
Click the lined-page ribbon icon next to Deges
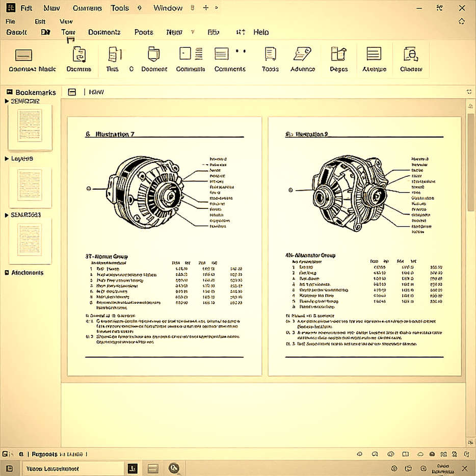click(374, 54)
